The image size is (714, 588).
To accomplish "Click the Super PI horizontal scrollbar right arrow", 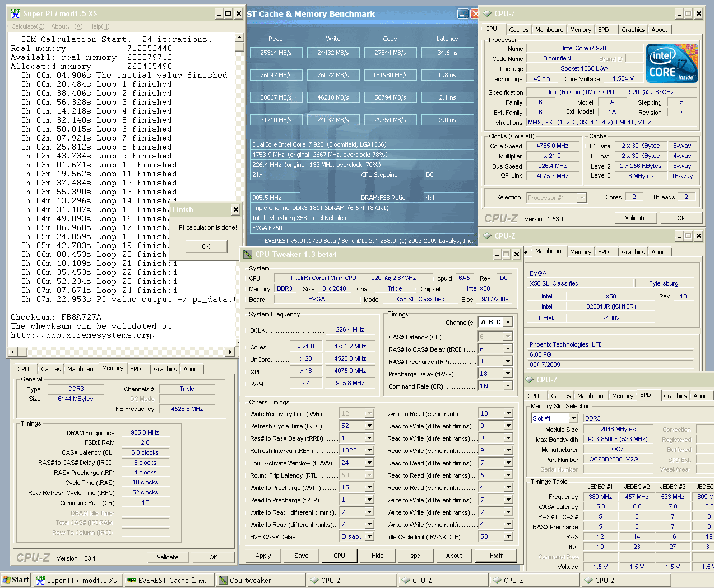I will [230, 352].
